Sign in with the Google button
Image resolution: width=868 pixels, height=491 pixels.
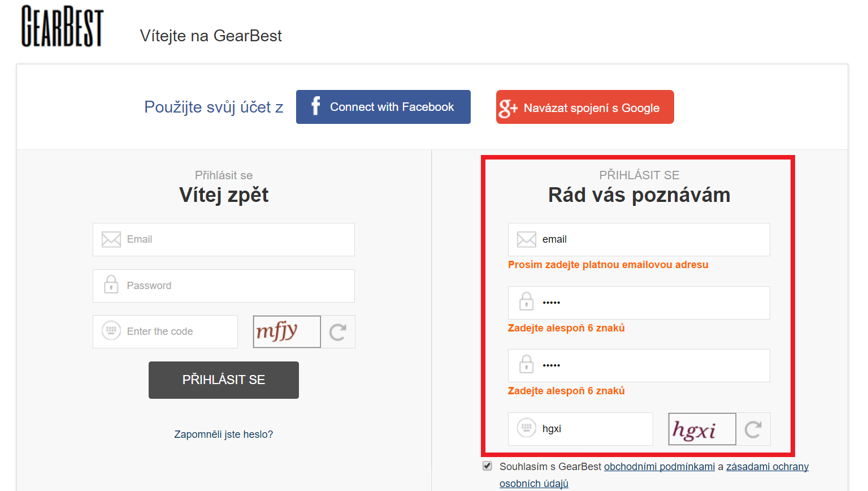(x=585, y=107)
